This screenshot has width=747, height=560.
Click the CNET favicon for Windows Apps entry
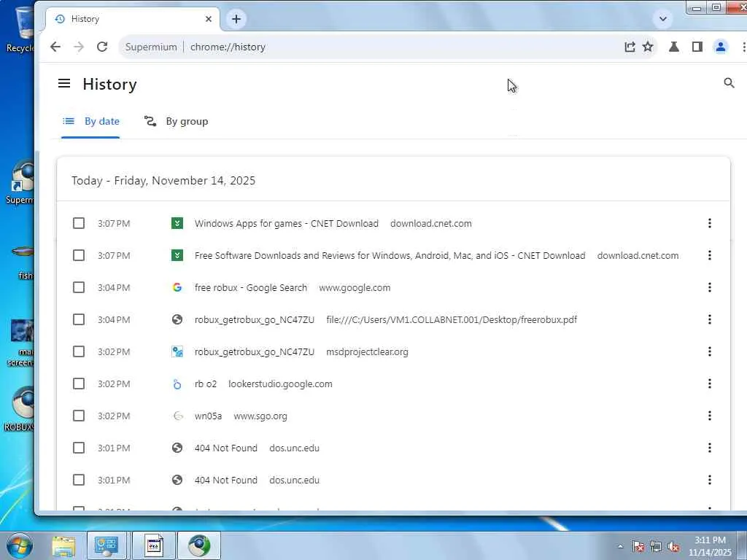(177, 223)
